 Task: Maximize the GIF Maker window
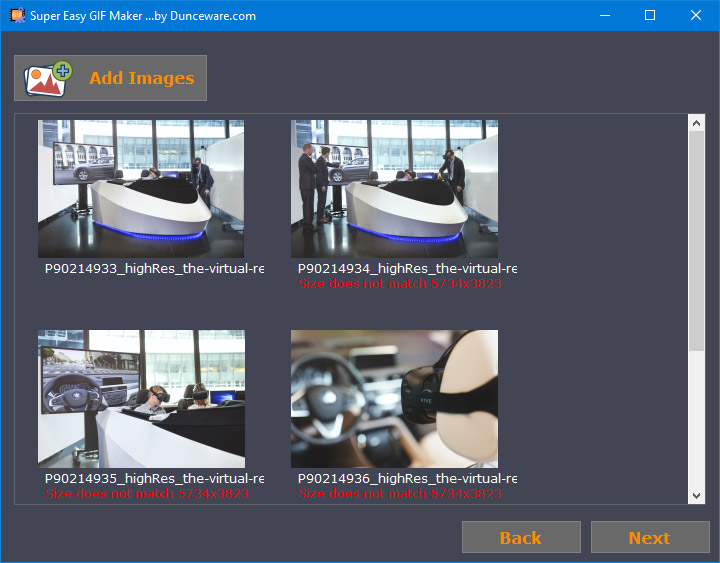click(650, 16)
